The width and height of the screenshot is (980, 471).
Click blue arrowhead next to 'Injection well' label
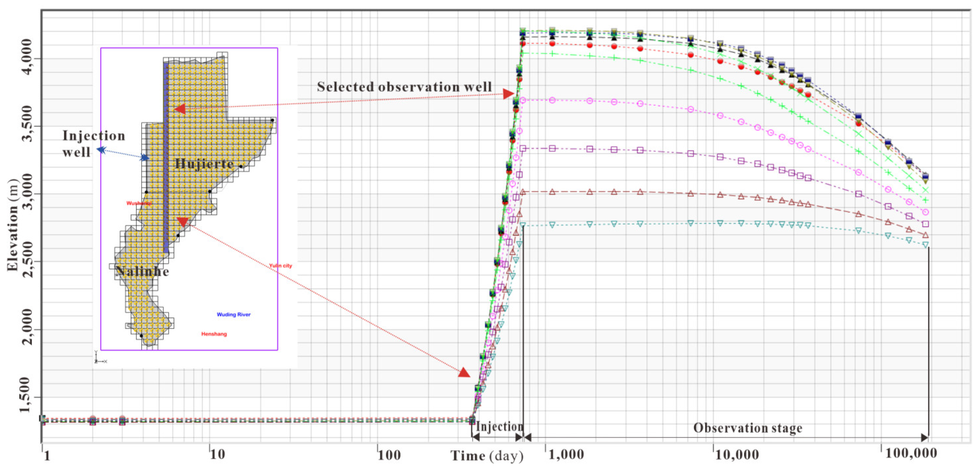101,150
